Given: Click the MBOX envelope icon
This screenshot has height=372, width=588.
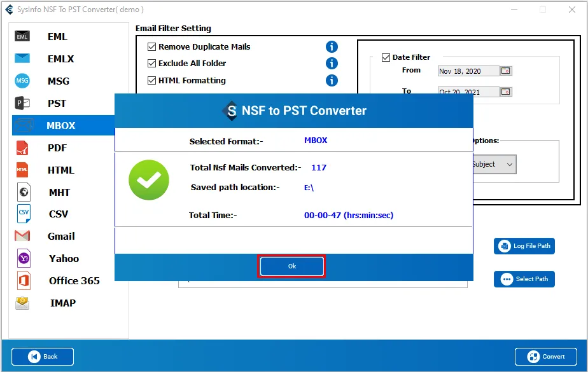Looking at the screenshot, I should pyautogui.click(x=24, y=125).
